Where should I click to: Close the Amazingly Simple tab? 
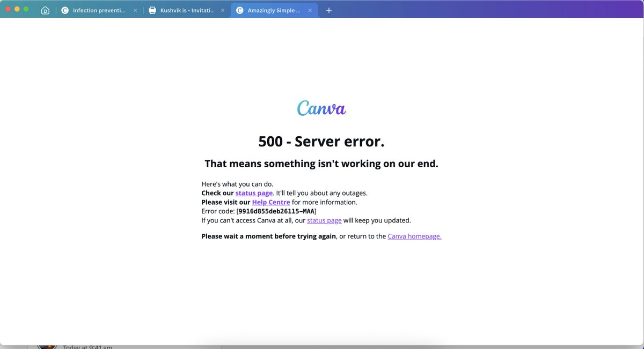[x=310, y=10]
